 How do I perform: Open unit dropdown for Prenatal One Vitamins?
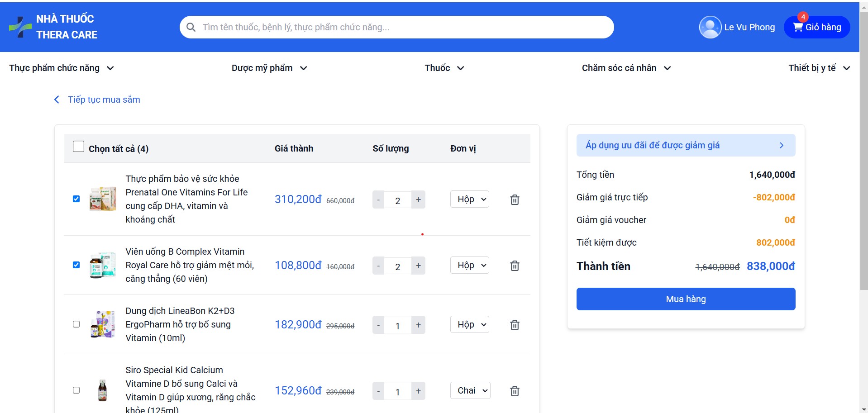470,199
